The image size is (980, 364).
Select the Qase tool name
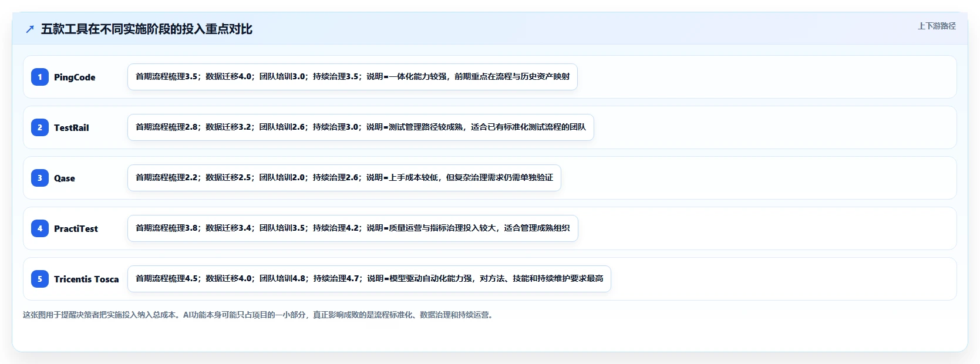(x=65, y=178)
